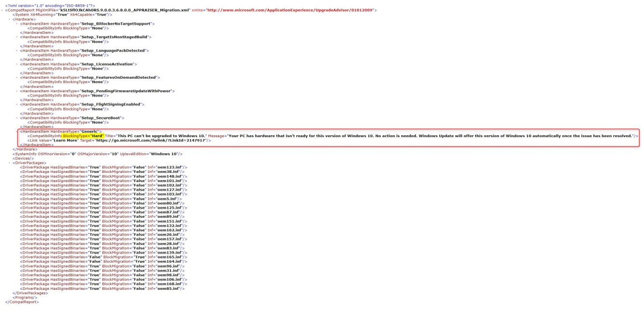Collapse the Setup_LicenseActivation item
644x312 pixels.
tap(17, 64)
